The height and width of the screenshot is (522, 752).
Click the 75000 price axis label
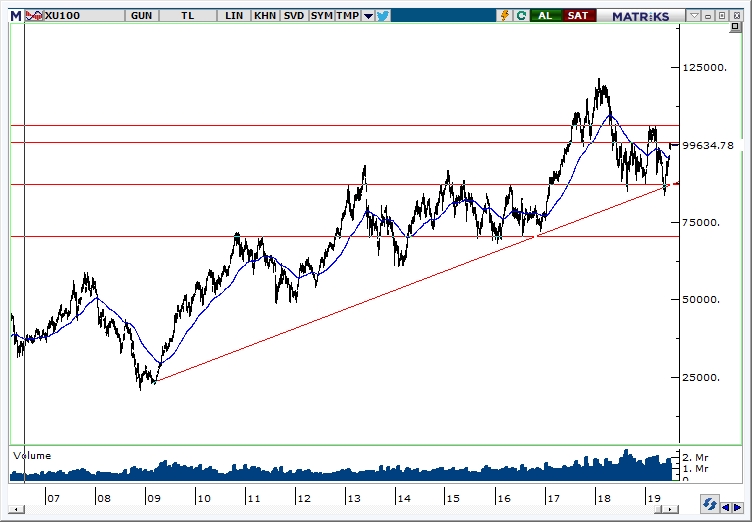point(701,223)
